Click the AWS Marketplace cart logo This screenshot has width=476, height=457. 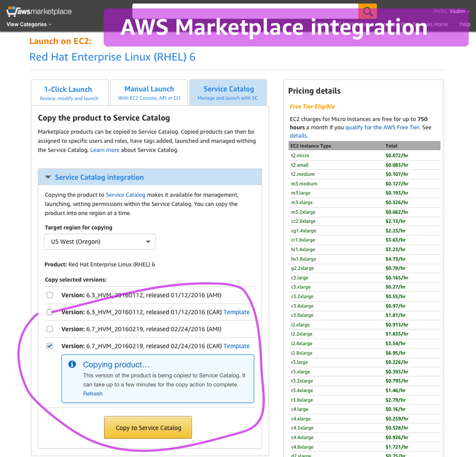pos(39,12)
